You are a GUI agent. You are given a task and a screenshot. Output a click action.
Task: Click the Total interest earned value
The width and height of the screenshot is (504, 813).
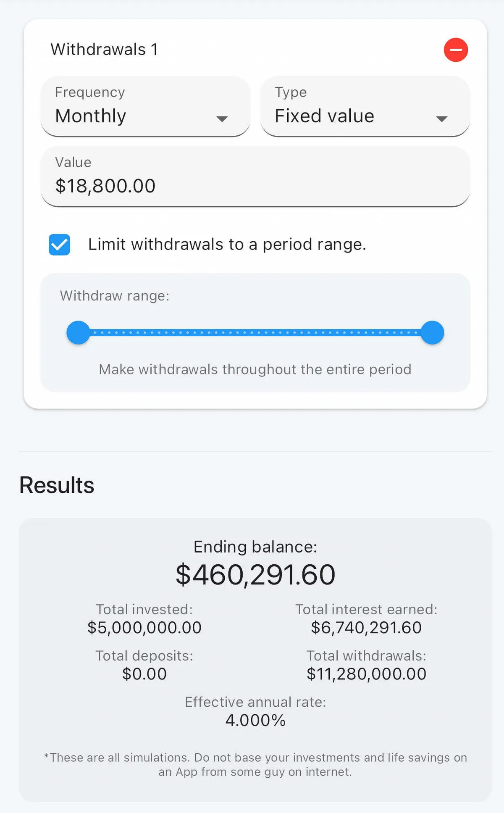pyautogui.click(x=366, y=628)
